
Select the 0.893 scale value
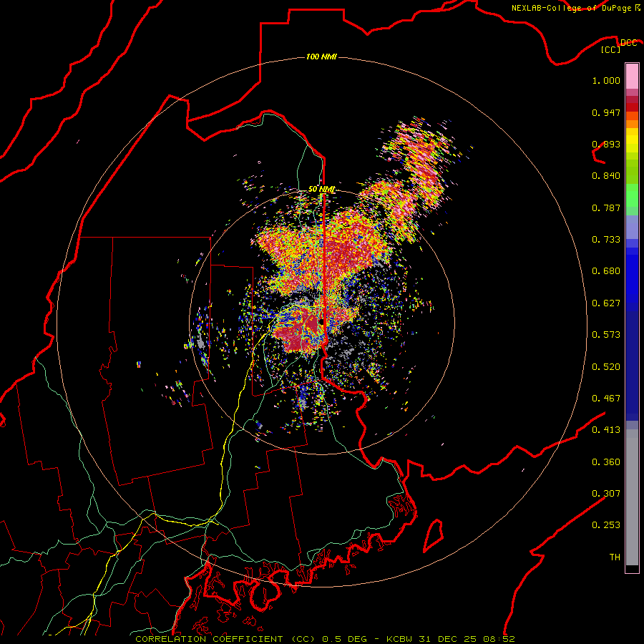point(606,144)
